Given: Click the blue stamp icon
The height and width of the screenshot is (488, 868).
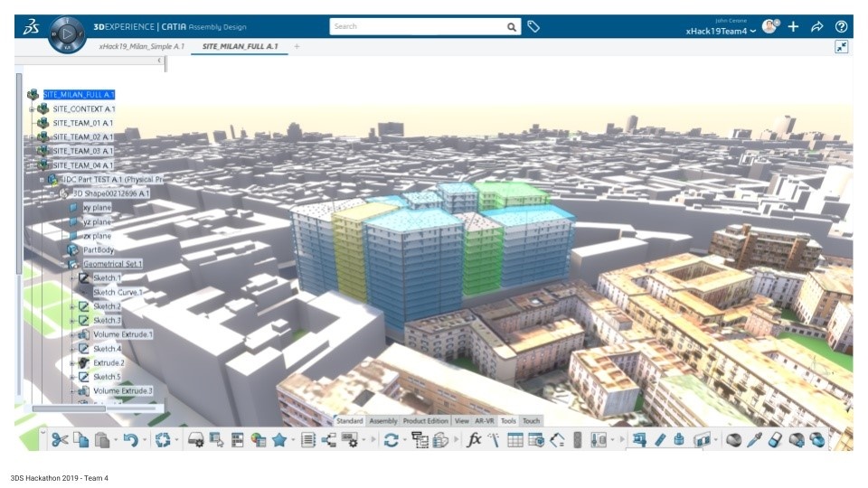Looking at the screenshot, I should point(679,440).
